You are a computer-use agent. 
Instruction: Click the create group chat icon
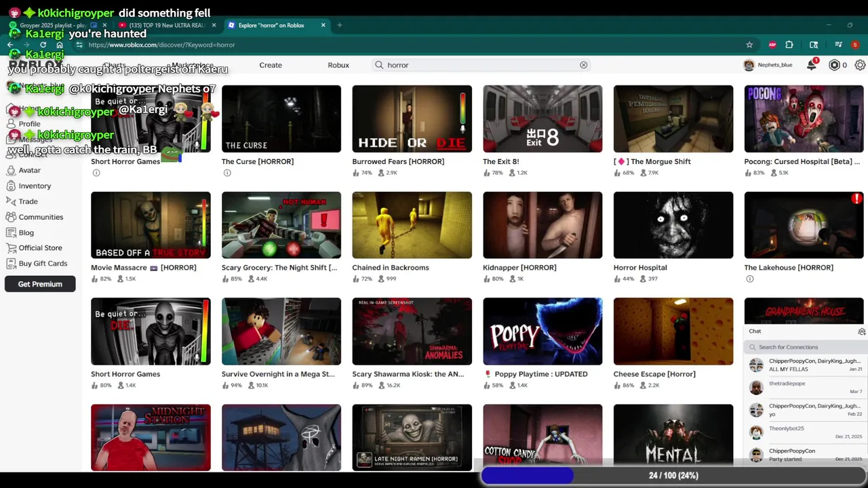click(x=861, y=331)
